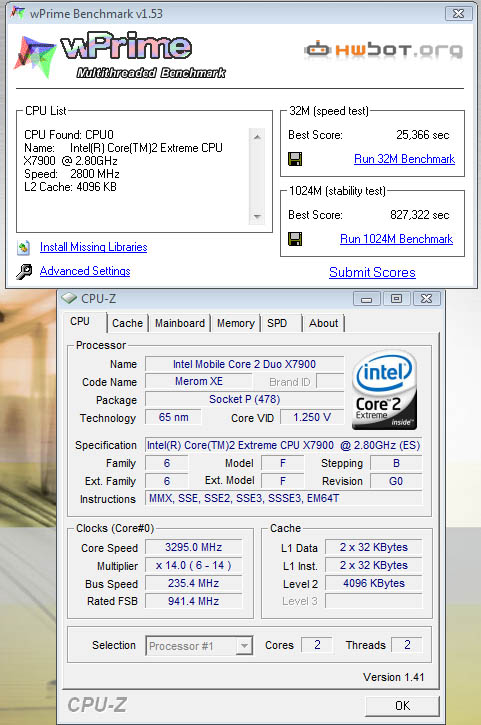
Task: Click the Core Speed value '3295.0 MHz'
Action: tap(194, 547)
